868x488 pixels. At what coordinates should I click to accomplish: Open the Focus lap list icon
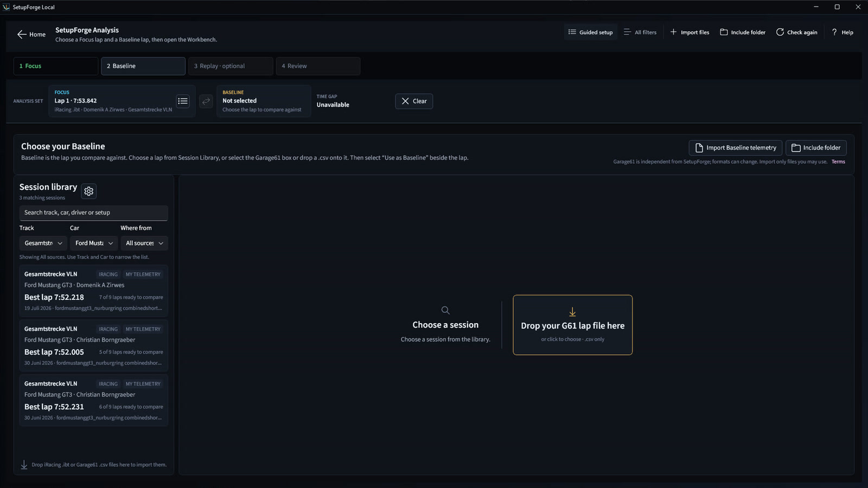click(183, 101)
